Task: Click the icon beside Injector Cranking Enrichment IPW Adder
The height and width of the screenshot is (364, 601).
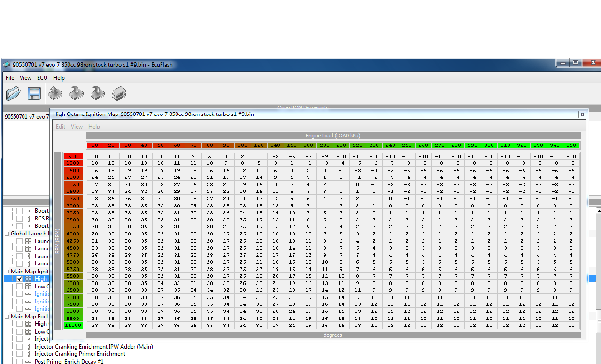Action: 28,346
